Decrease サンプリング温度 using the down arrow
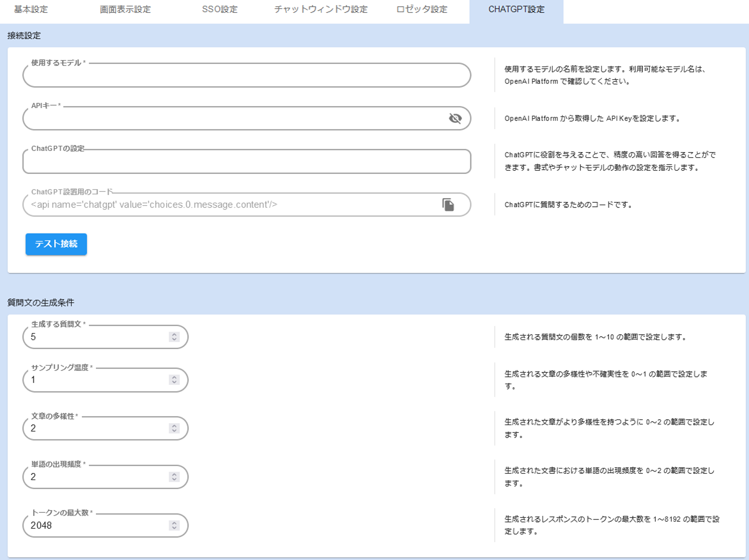Viewport: 749px width, 560px height. point(173,382)
